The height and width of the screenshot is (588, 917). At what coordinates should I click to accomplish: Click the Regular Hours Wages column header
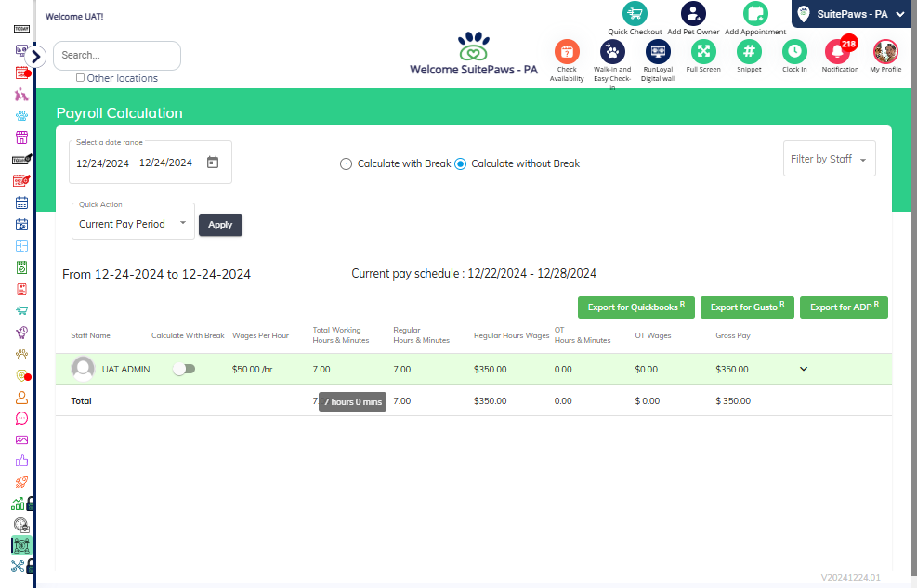tap(511, 335)
